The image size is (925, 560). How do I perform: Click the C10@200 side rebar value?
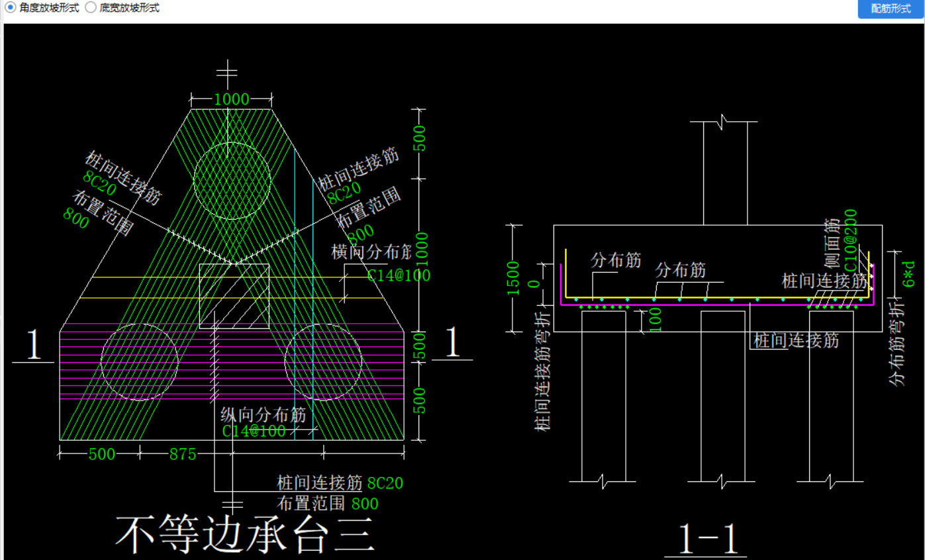[851, 240]
